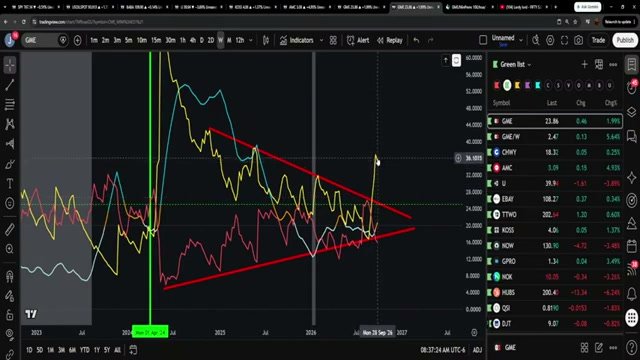Open the help center question icon
This screenshot has width=640, height=360.
click(631, 348)
